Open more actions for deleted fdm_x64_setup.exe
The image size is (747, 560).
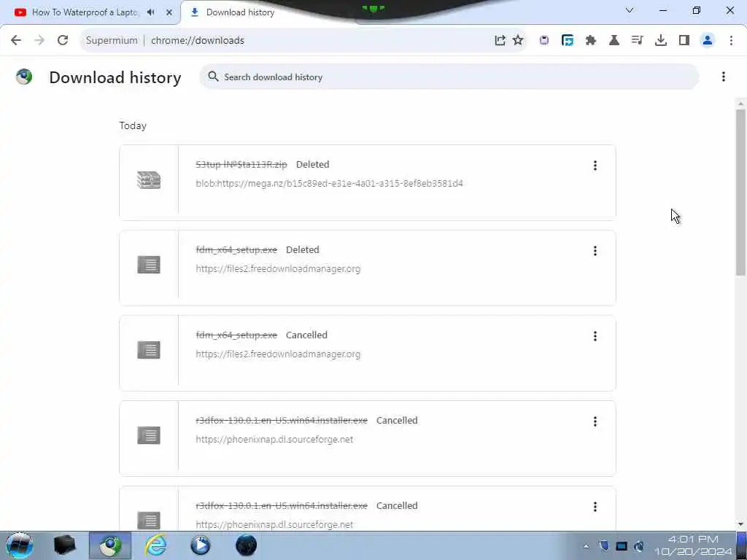click(595, 251)
